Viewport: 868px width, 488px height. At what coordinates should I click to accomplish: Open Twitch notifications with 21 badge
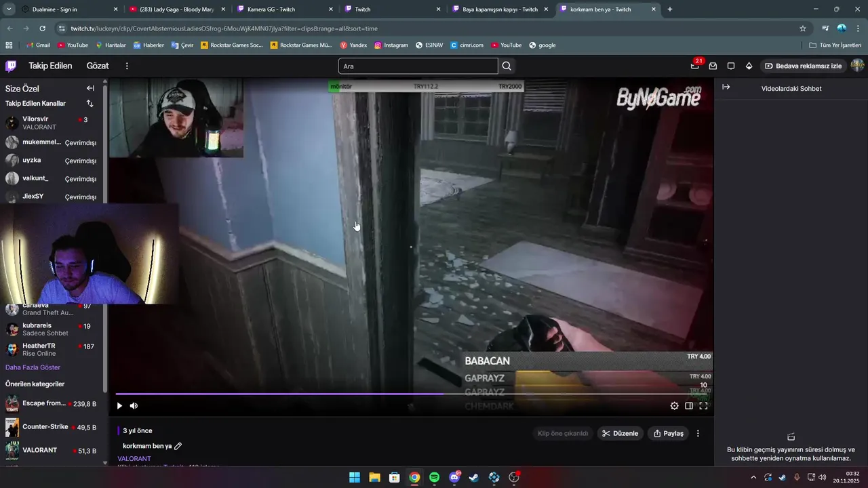(695, 66)
